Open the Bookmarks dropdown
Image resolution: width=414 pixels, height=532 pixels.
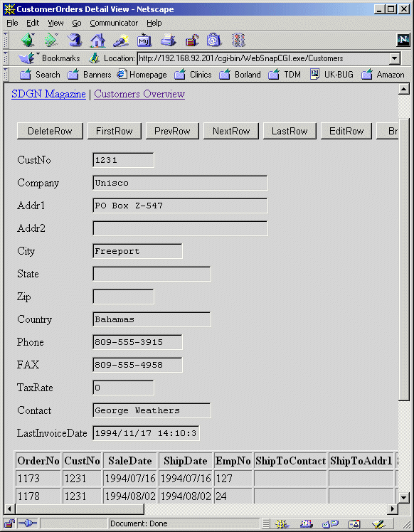tap(50, 58)
